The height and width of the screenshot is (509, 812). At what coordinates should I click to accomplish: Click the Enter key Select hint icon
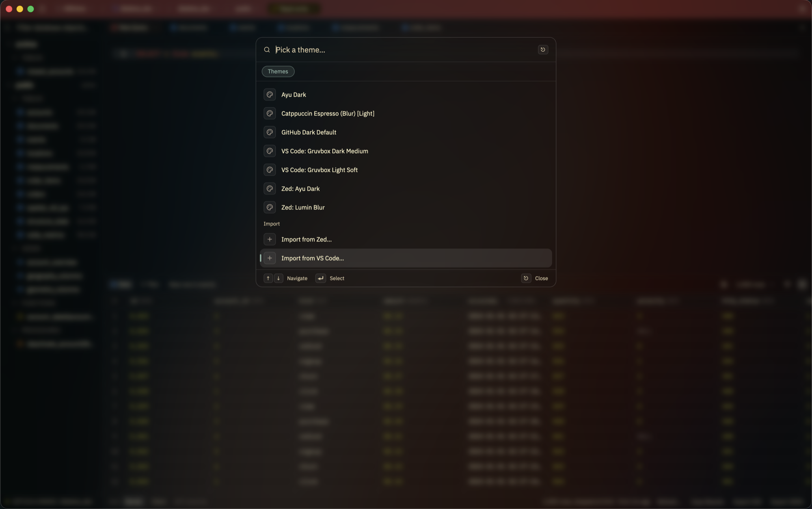click(321, 278)
